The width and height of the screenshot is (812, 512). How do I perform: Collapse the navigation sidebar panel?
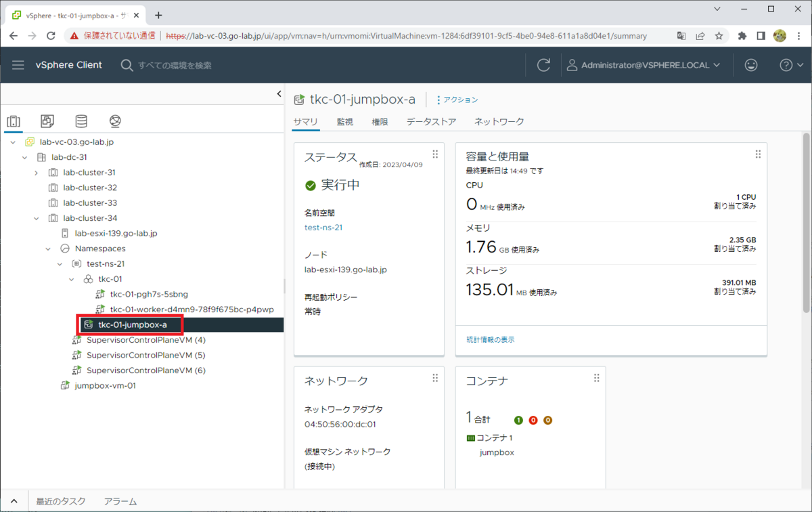[279, 94]
